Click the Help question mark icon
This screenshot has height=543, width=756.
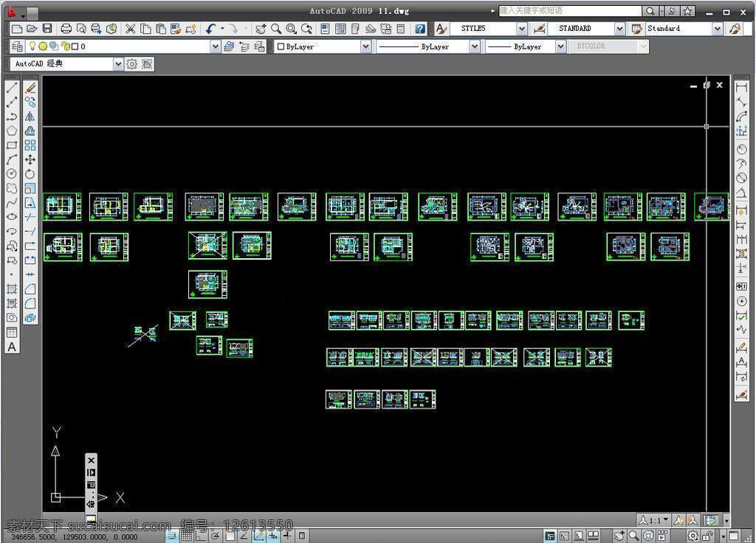click(420, 29)
